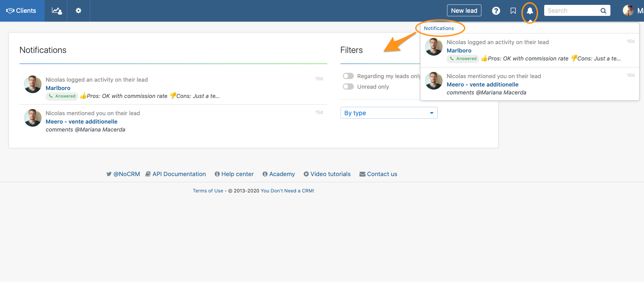Click the user profile avatar
The height and width of the screenshot is (282, 644).
click(628, 11)
